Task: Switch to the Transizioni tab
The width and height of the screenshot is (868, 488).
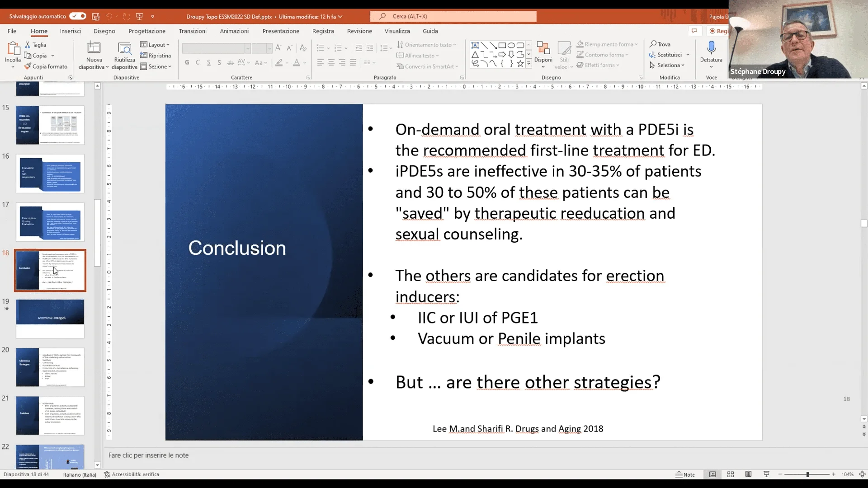Action: pyautogui.click(x=193, y=31)
